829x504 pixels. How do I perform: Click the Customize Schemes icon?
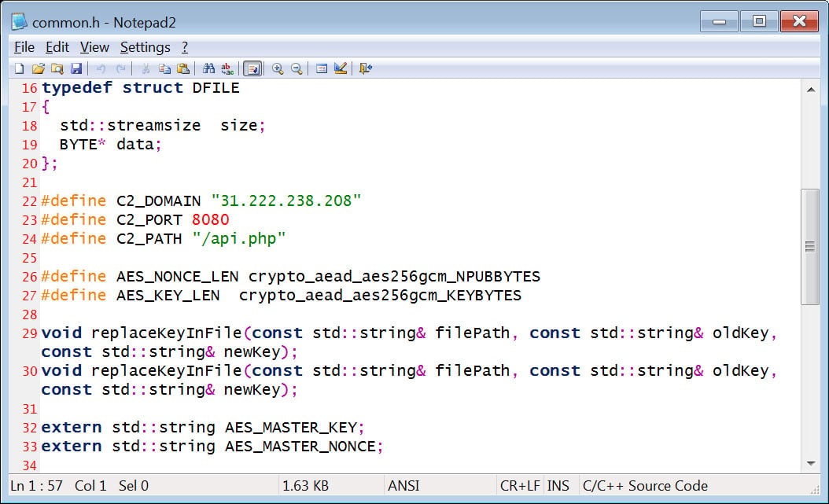(x=341, y=69)
